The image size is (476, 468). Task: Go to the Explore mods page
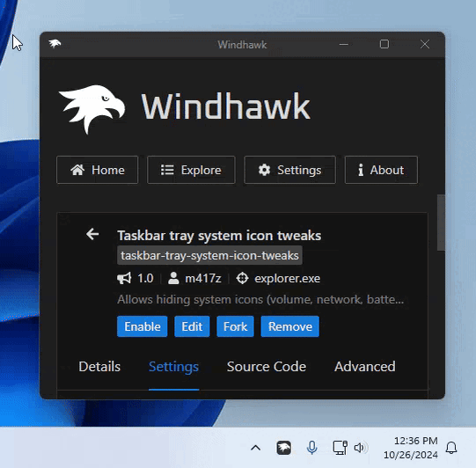[191, 170]
